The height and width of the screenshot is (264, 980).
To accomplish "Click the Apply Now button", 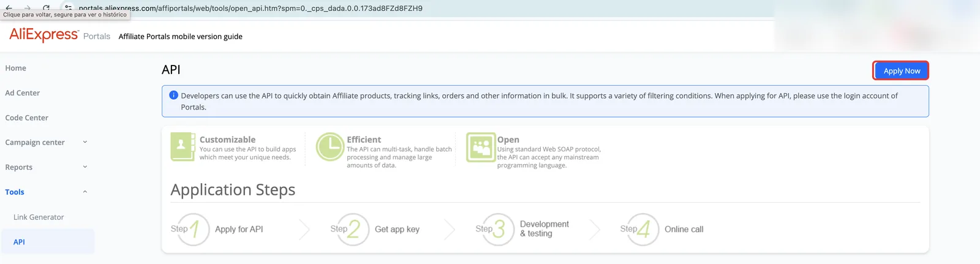I will [x=901, y=71].
